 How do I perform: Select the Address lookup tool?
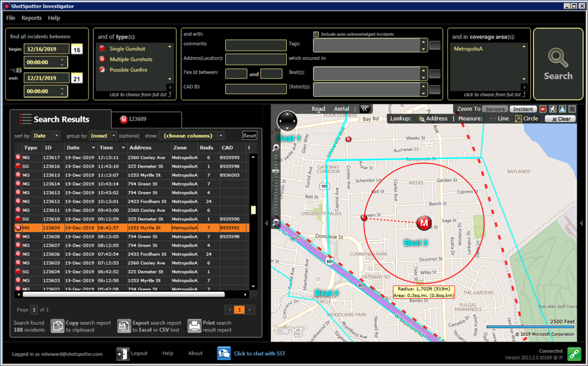[x=433, y=118]
